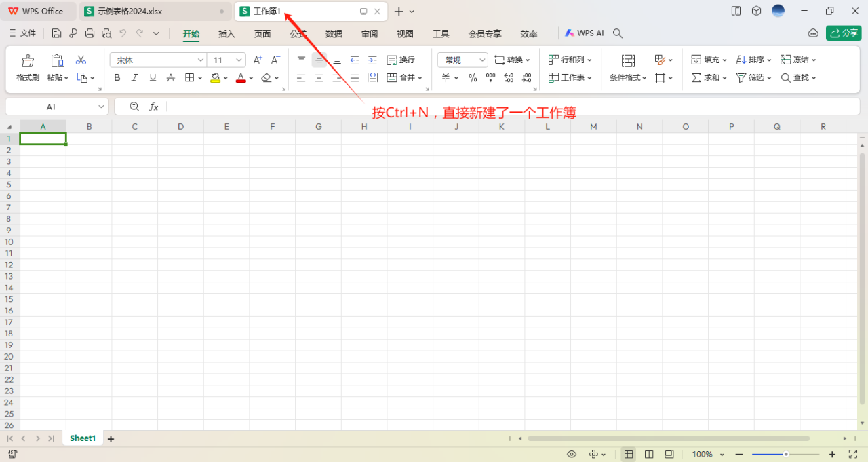
Task: Open the 文件 file menu
Action: pyautogui.click(x=22, y=33)
